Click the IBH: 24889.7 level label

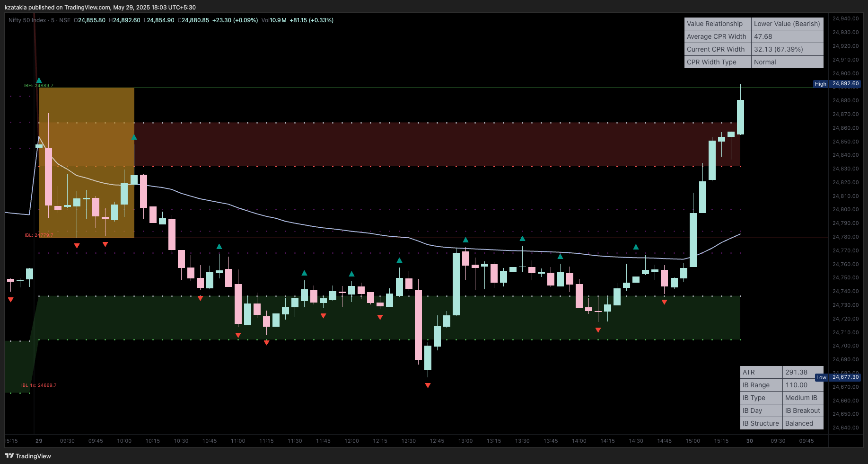[x=39, y=86]
